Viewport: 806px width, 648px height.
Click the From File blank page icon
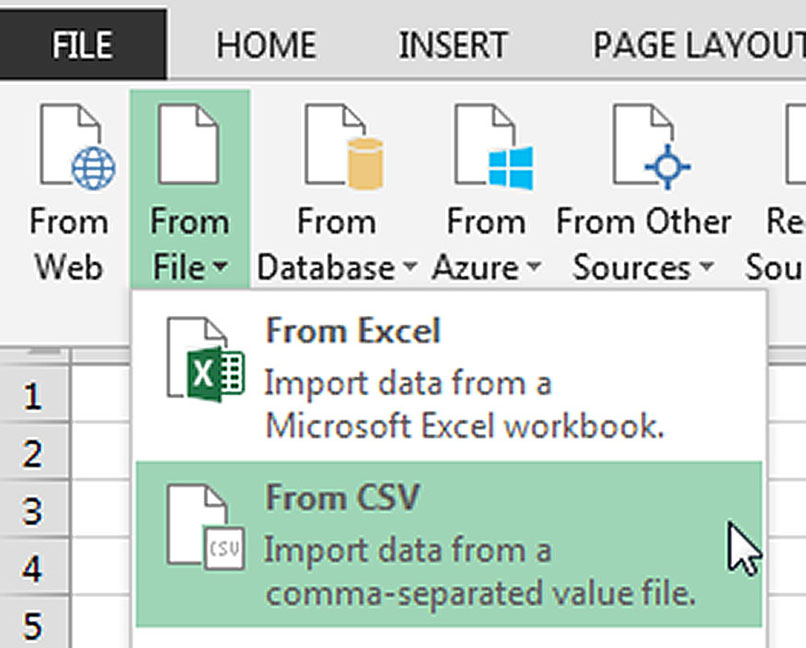pos(189,144)
